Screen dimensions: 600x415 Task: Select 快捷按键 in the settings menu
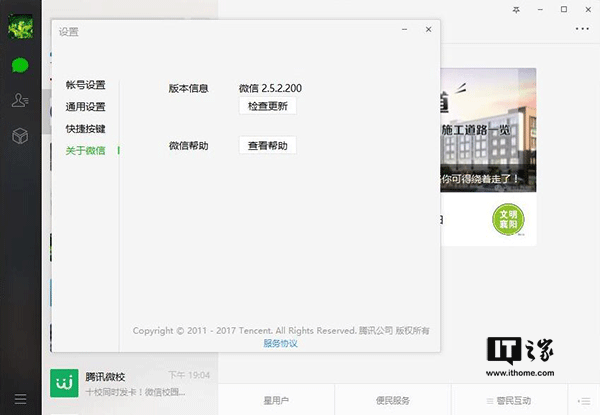pos(85,129)
